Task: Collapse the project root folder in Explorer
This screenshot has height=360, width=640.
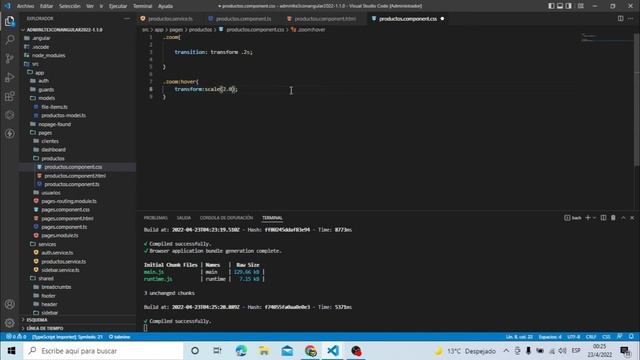Action: coord(64,30)
